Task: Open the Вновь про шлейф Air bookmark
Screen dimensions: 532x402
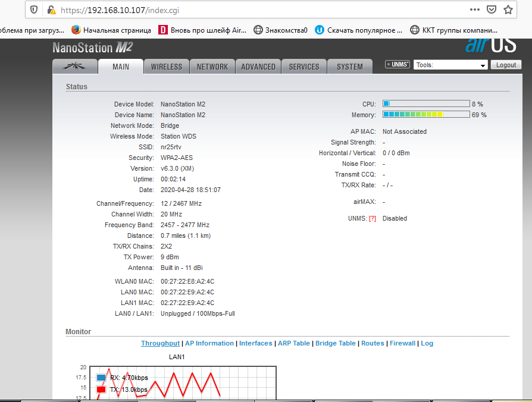Action: pos(202,30)
